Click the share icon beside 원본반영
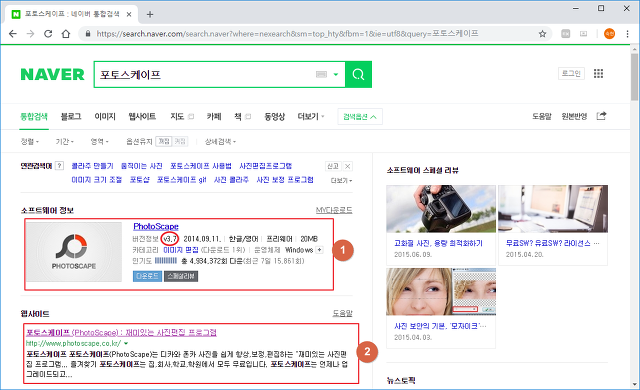Viewport: 640px width, 390px height. click(601, 116)
